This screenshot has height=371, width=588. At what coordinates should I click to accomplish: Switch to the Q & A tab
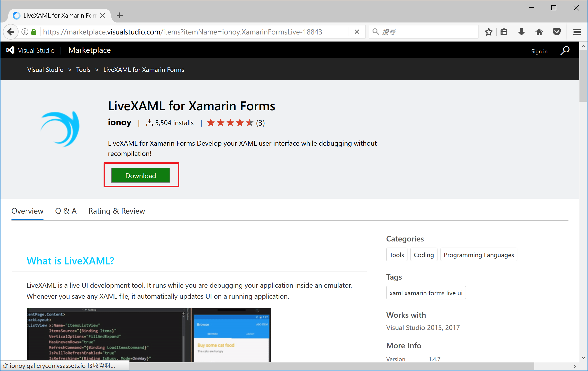coord(66,211)
